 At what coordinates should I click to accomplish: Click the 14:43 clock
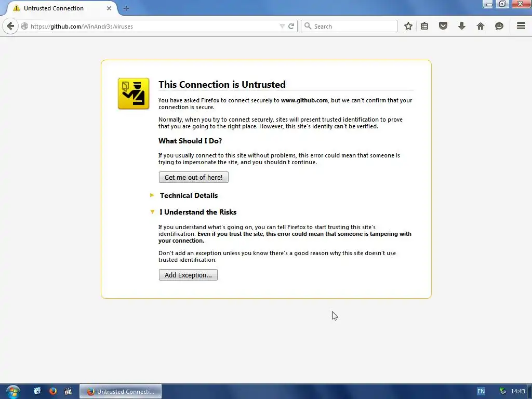click(x=518, y=392)
